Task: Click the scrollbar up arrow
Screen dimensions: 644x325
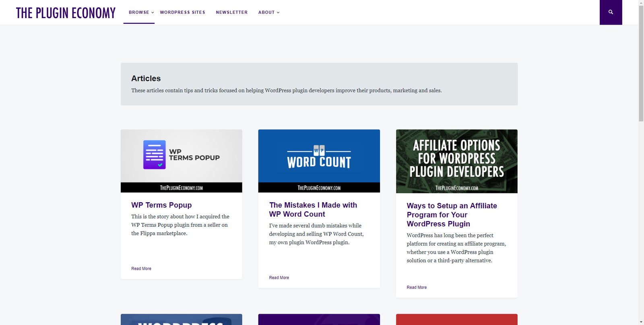Action: tap(641, 2)
